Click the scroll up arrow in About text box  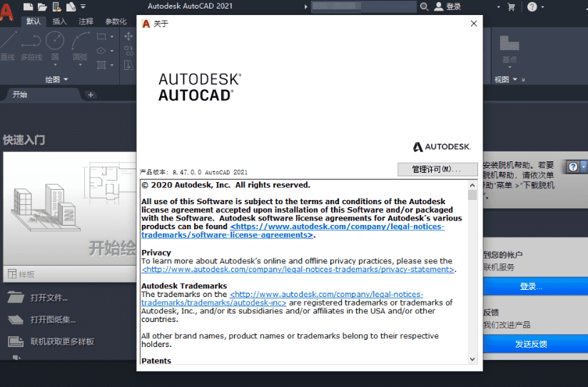click(x=472, y=185)
